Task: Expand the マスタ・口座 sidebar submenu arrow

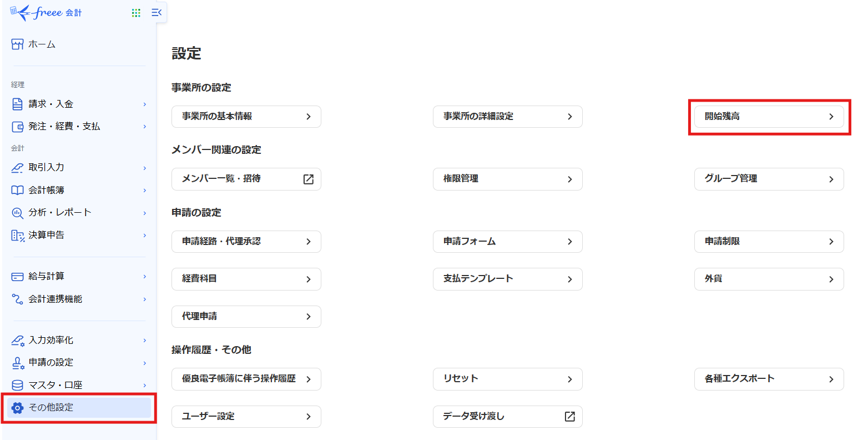Action: (145, 385)
